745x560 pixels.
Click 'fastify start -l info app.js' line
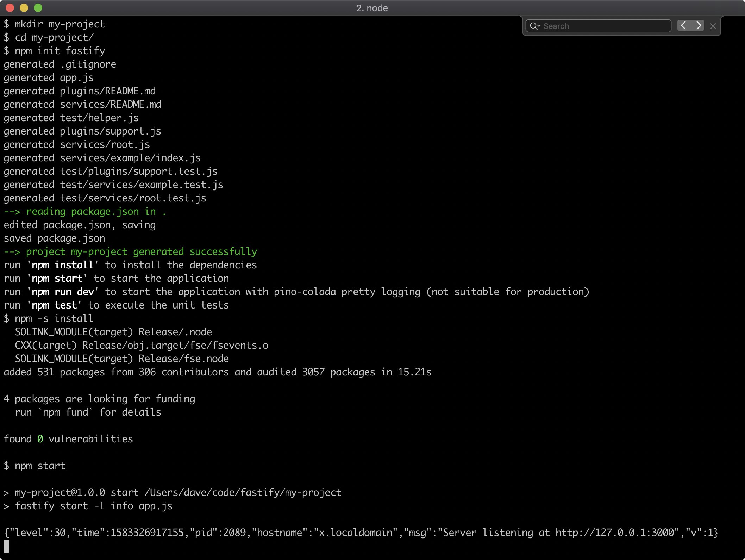[x=88, y=506]
